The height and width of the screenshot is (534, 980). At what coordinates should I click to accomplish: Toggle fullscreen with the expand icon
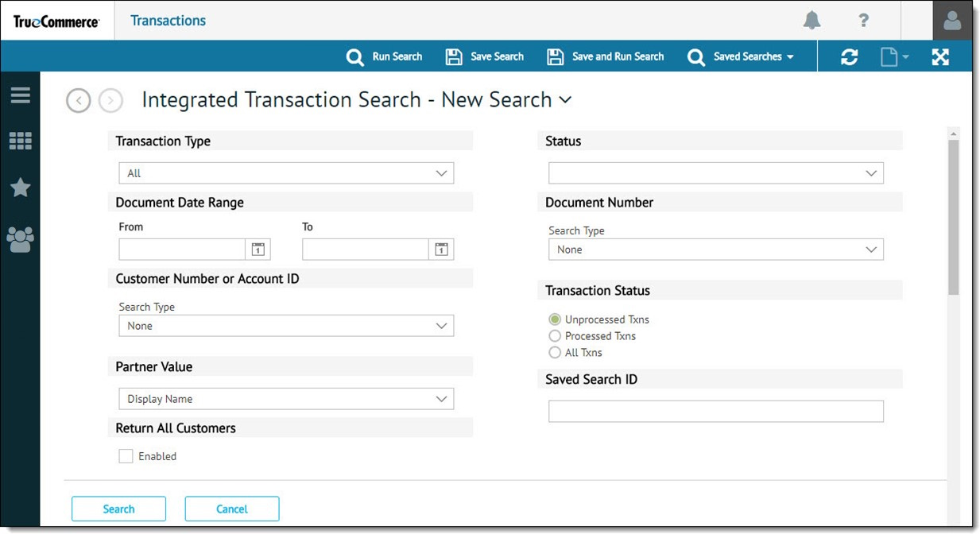click(x=940, y=56)
